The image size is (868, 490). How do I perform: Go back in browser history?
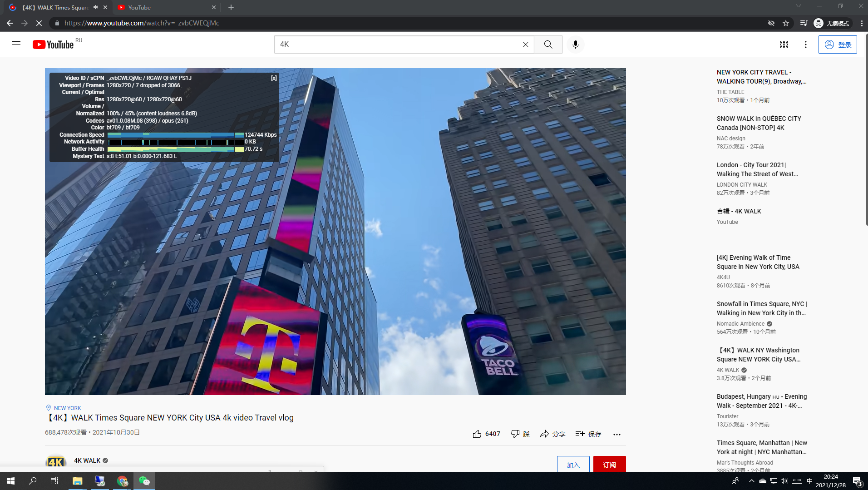click(10, 23)
